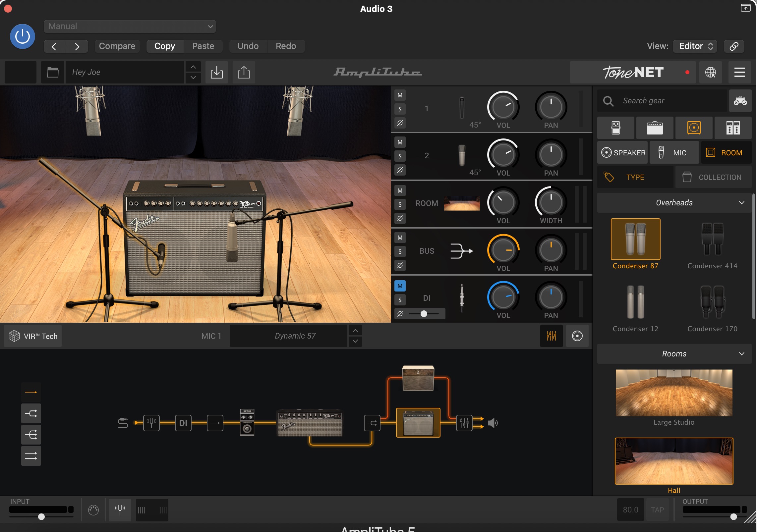This screenshot has height=532, width=757.
Task: Select the cabinet gear category icon
Action: tap(694, 128)
